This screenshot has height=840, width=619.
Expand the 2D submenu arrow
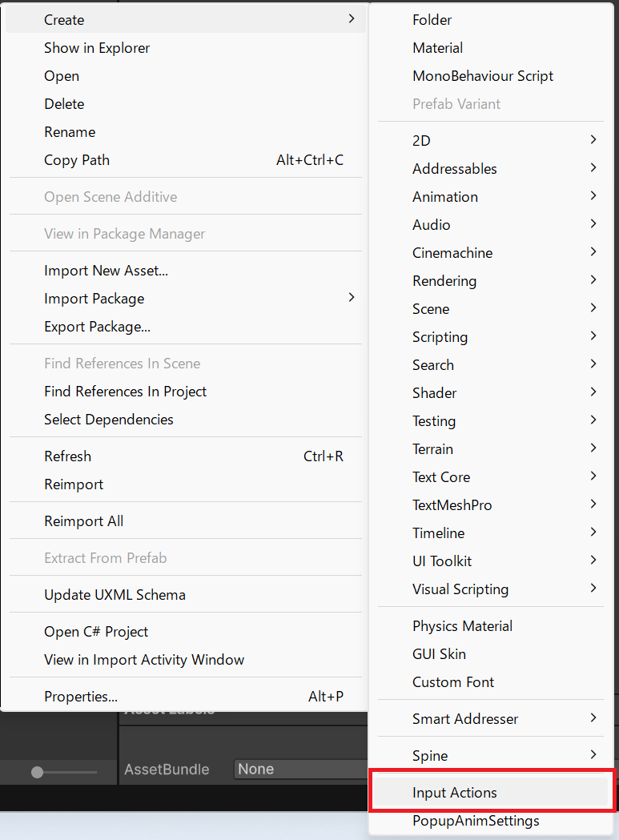(593, 140)
